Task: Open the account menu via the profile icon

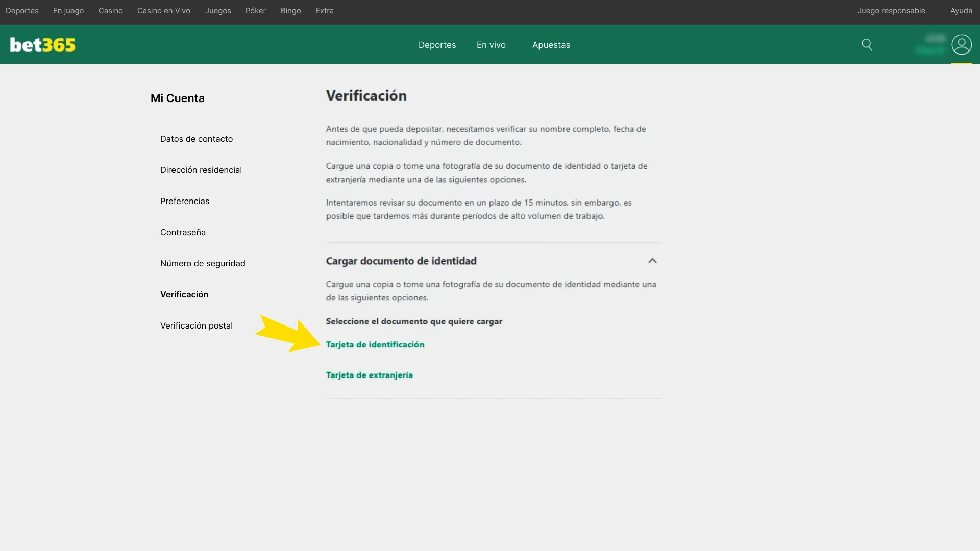Action: click(962, 44)
